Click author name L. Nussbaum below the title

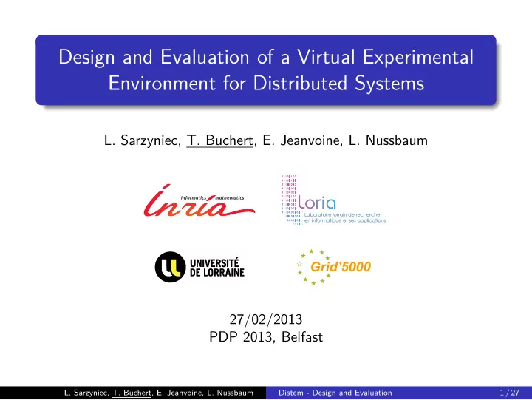[388, 140]
